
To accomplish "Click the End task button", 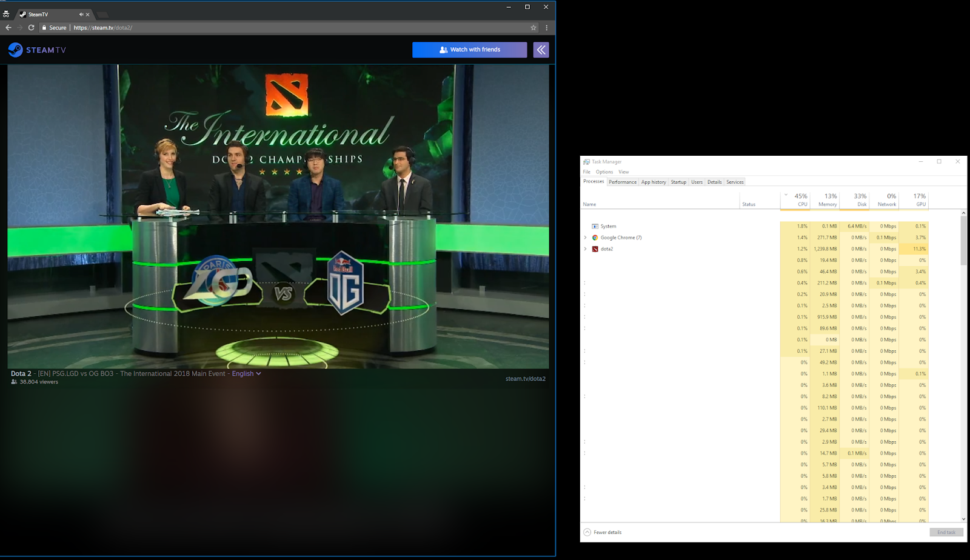I will [946, 532].
